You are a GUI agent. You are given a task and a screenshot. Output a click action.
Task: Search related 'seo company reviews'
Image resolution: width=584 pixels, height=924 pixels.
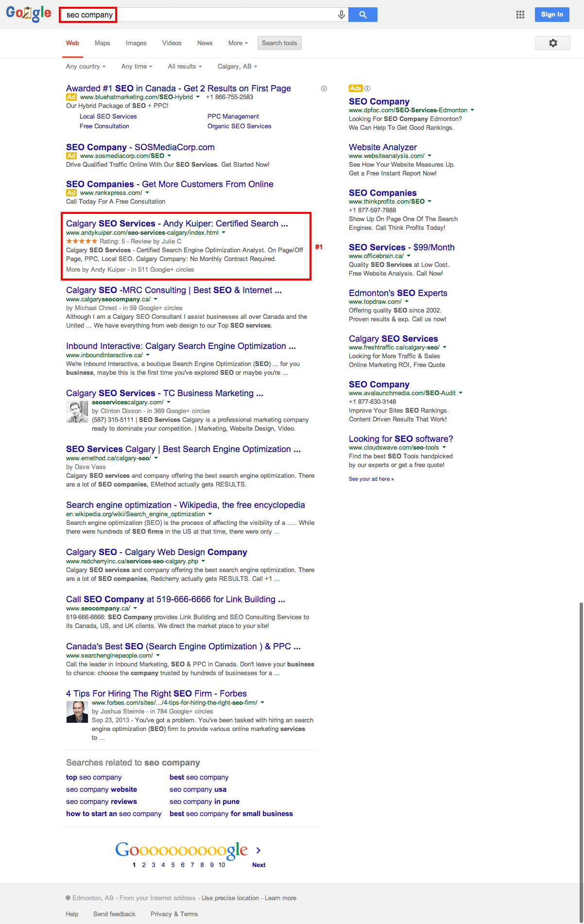pos(102,802)
